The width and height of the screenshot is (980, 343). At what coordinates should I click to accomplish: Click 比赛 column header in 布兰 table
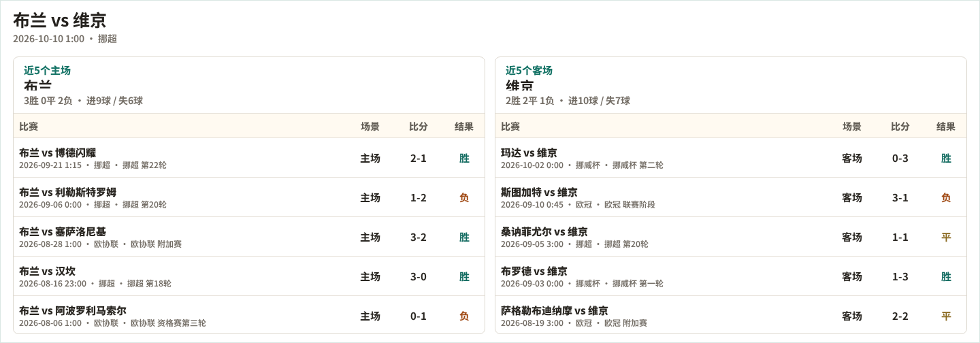[29, 127]
